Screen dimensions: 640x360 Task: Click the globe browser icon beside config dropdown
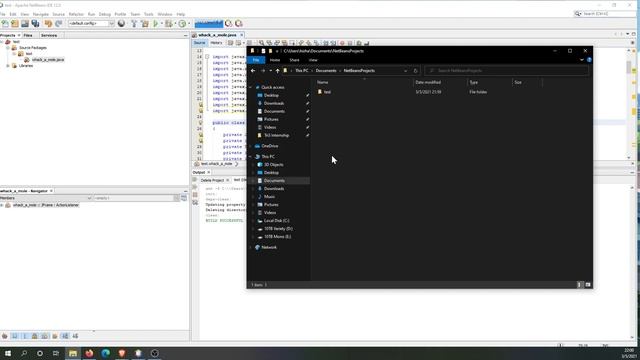[121, 24]
